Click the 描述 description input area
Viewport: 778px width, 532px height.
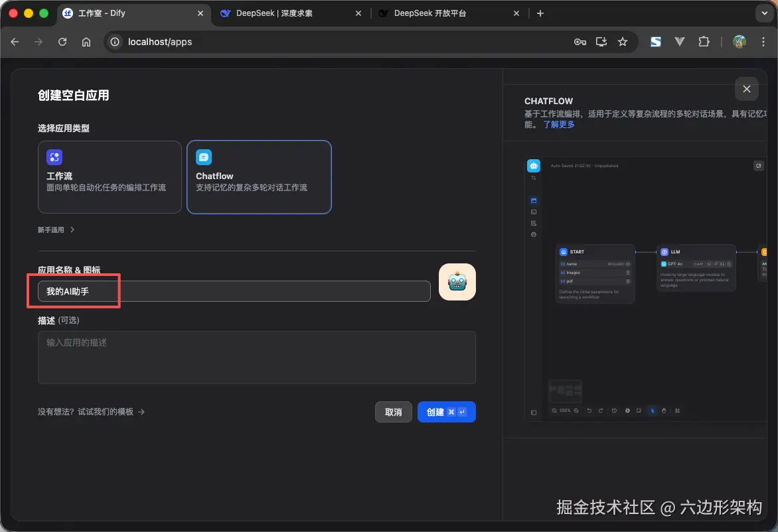257,356
